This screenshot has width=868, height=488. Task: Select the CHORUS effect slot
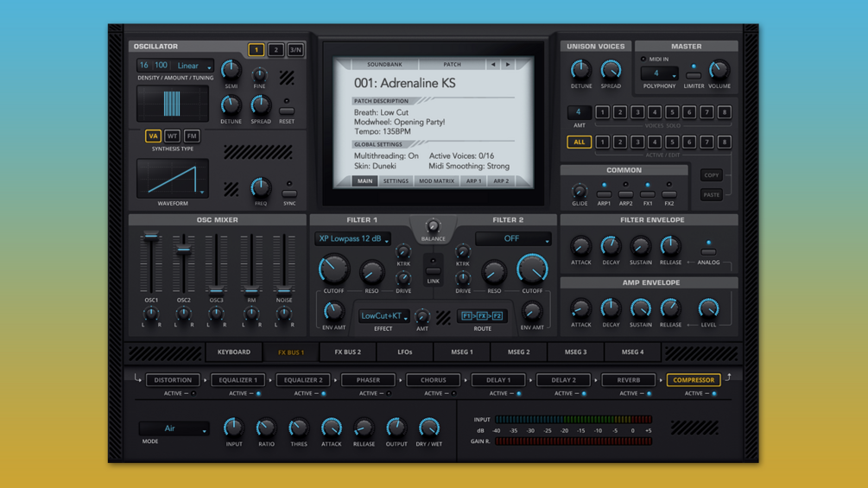pos(433,380)
